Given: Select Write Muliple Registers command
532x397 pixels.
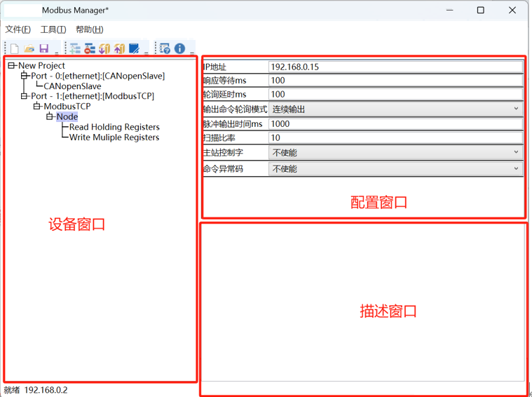Looking at the screenshot, I should [x=114, y=137].
